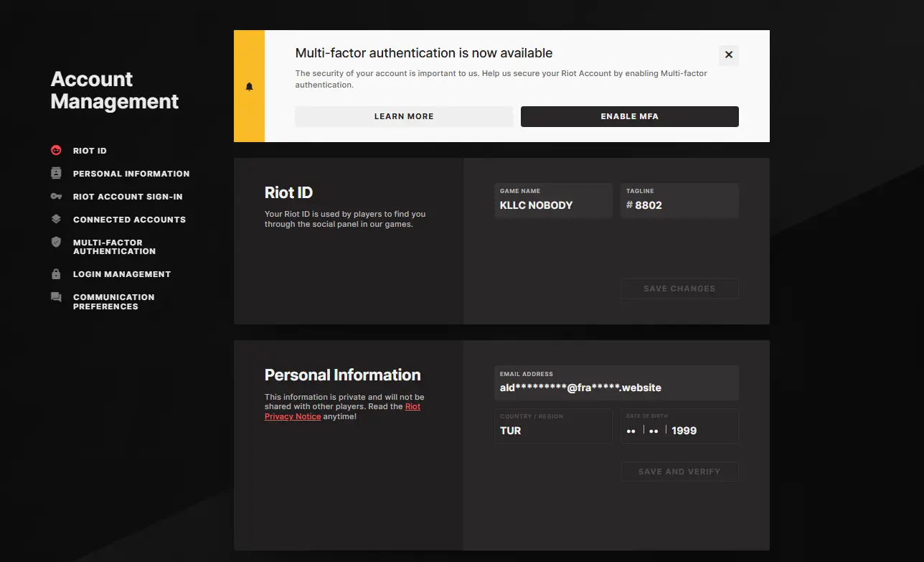The width and height of the screenshot is (924, 562).
Task: Go to Personal Information in sidebar
Action: [131, 174]
